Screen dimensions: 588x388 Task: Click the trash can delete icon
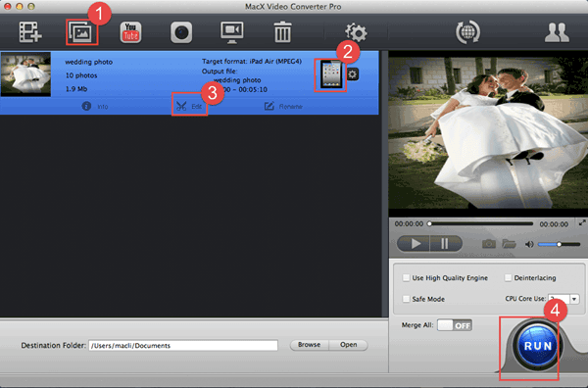[282, 32]
